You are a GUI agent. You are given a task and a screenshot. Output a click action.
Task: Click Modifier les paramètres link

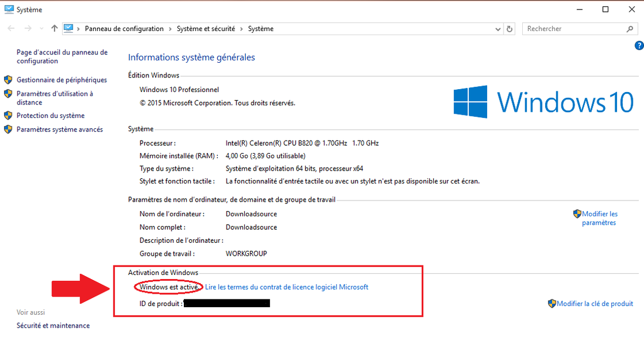tap(600, 218)
